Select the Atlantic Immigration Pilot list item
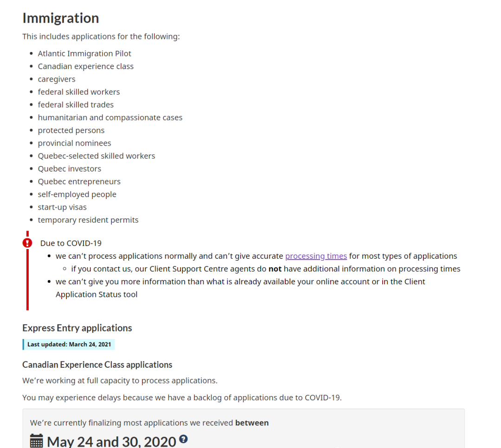The image size is (501, 448). tap(84, 53)
